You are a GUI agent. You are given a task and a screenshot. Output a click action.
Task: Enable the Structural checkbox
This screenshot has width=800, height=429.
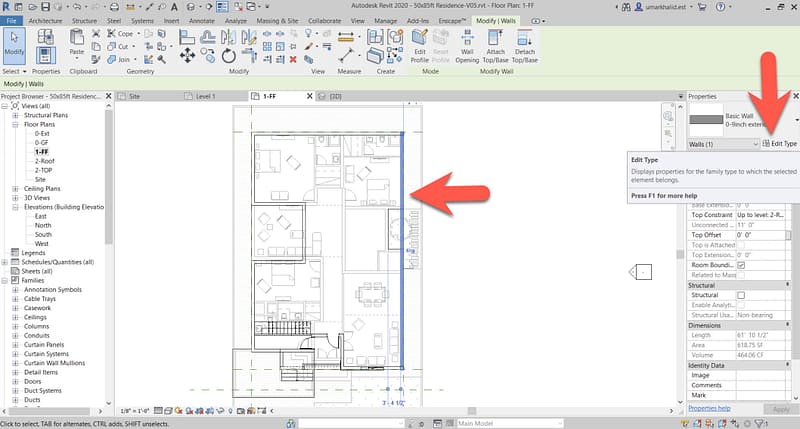(741, 296)
